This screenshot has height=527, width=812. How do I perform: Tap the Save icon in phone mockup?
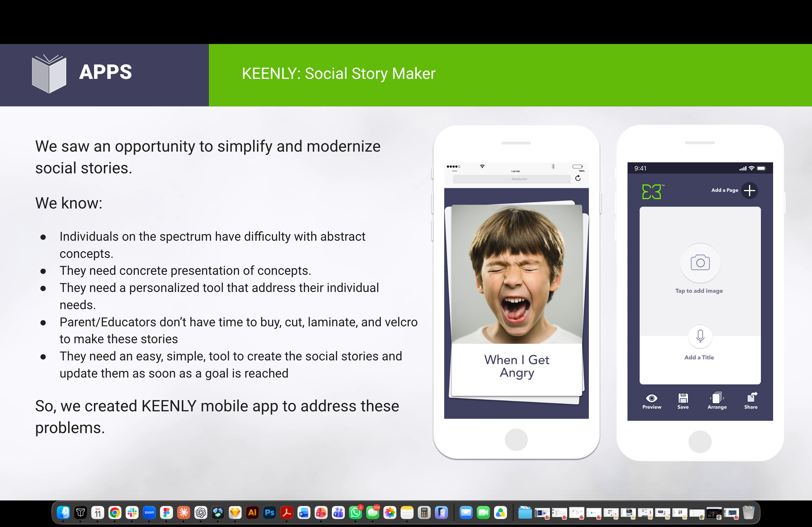tap(683, 398)
